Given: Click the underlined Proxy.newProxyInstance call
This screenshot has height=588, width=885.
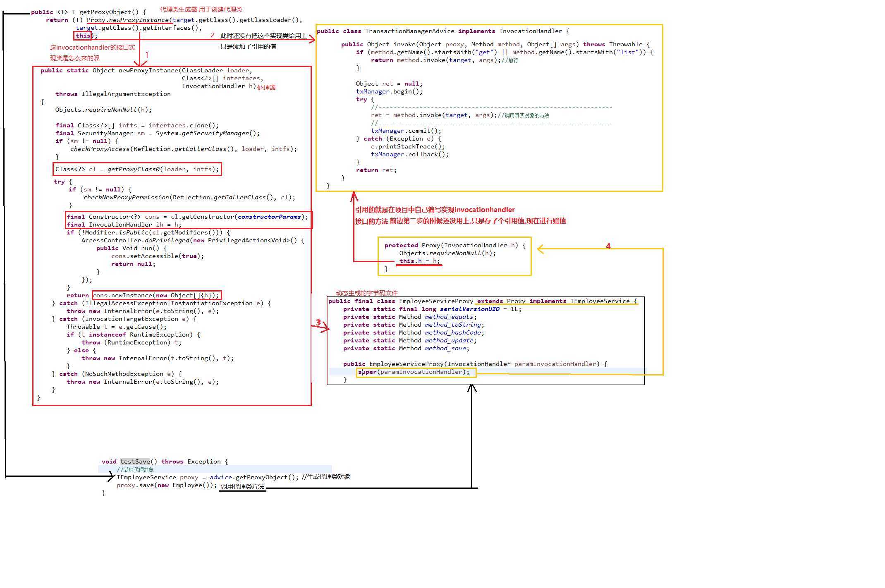Looking at the screenshot, I should pyautogui.click(x=128, y=20).
